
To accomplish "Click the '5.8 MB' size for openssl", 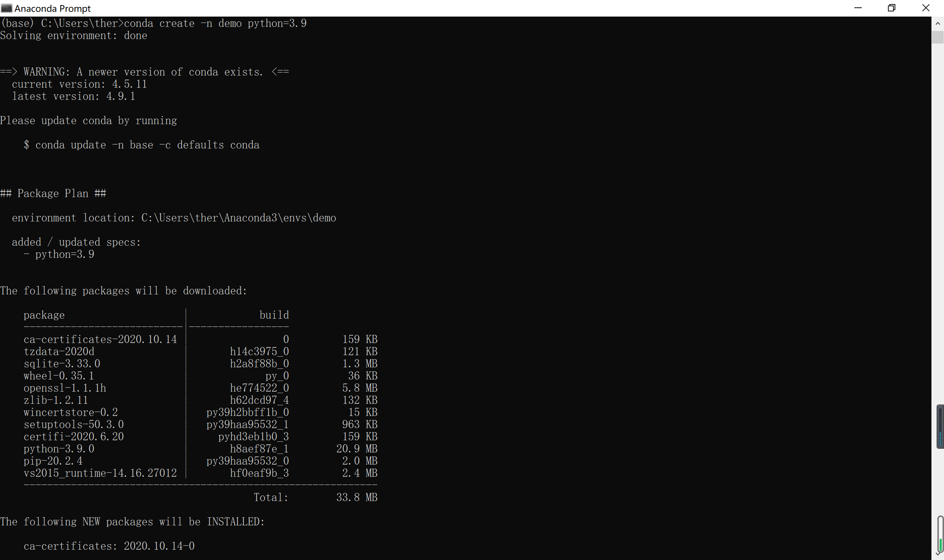I will [x=360, y=388].
